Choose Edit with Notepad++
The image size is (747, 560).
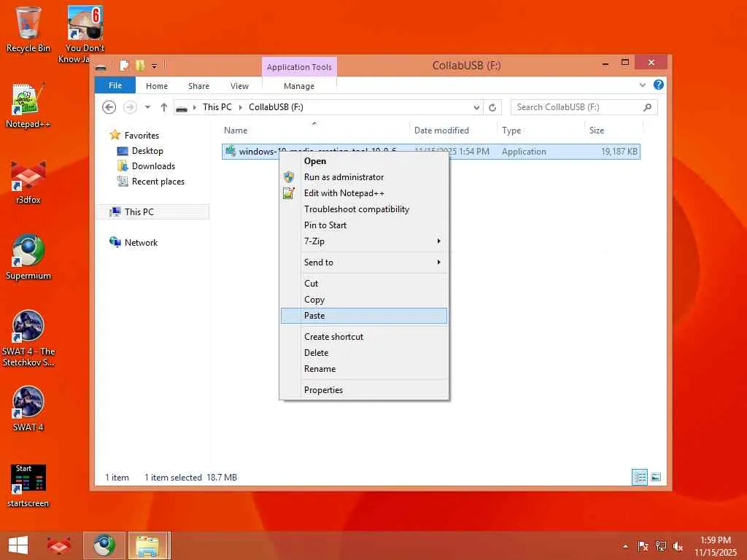coord(364,192)
